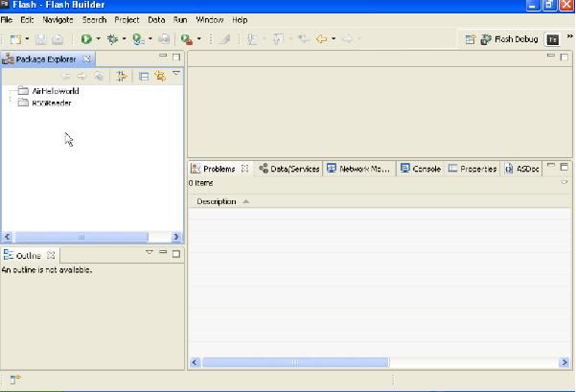Image resolution: width=576 pixels, height=392 pixels.
Task: Click the AirHelloworld folder icon
Action: pos(23,90)
